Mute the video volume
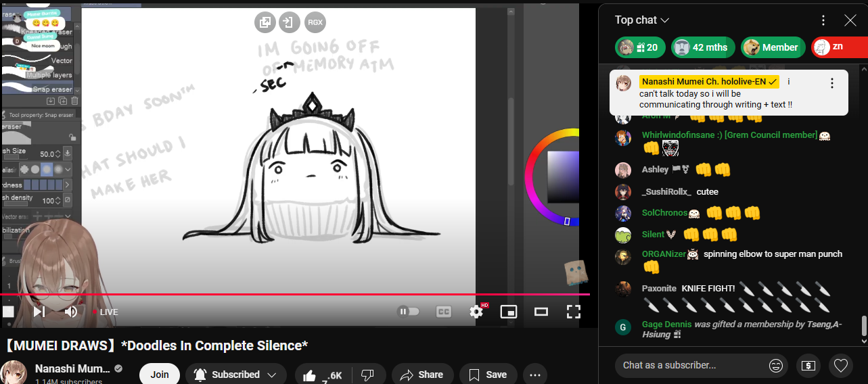 coord(70,312)
